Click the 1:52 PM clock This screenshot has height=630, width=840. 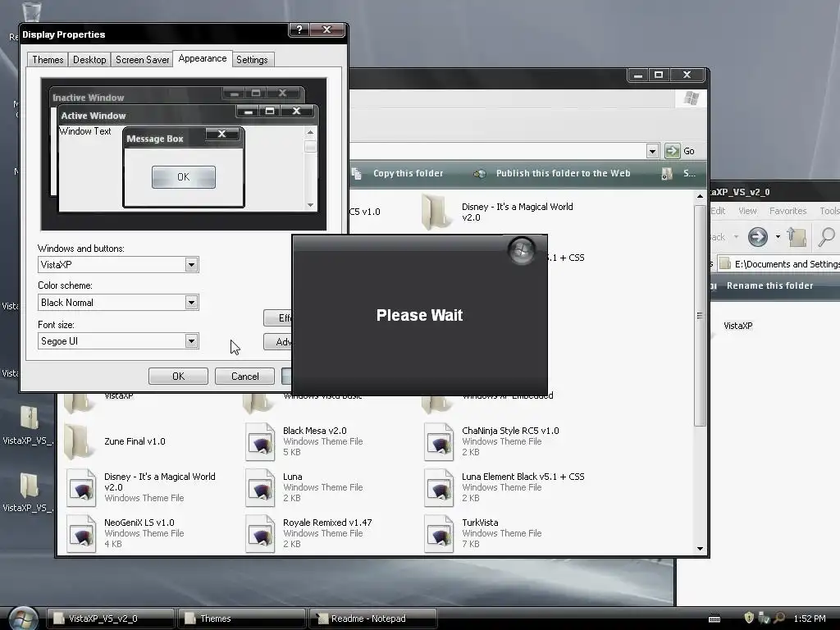pos(810,619)
